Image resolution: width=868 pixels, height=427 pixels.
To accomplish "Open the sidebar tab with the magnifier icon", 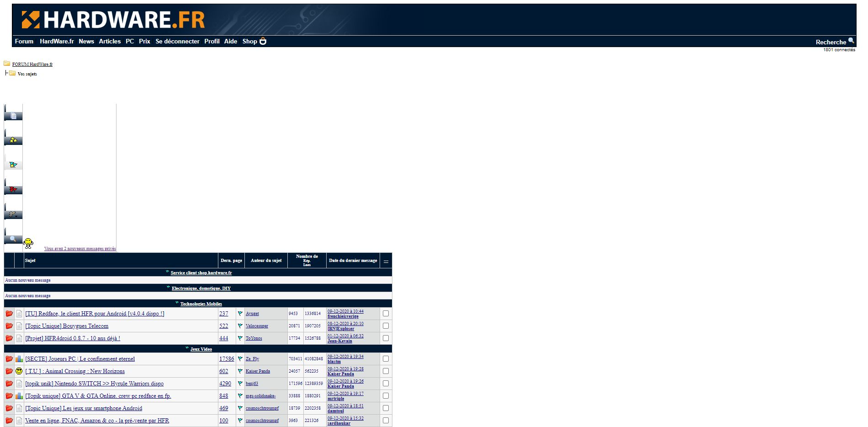I will [x=13, y=239].
